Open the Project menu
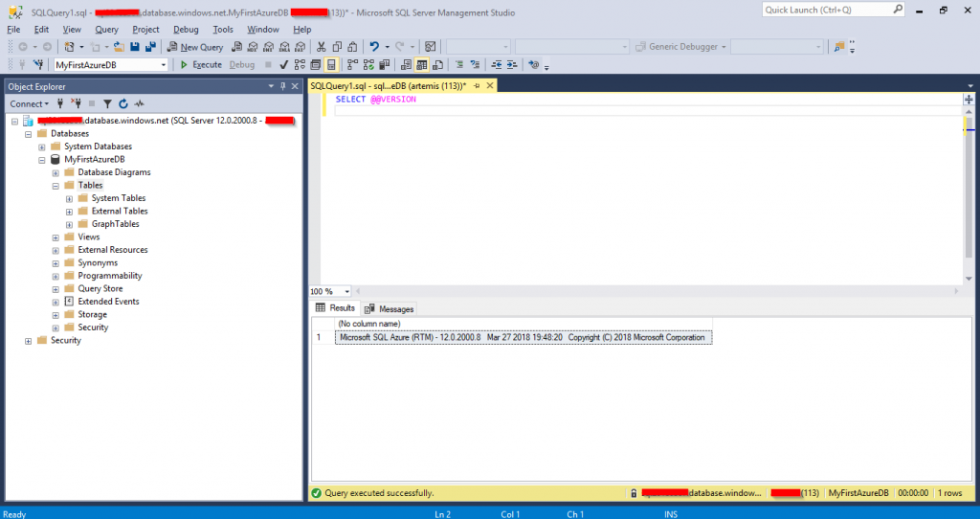 (x=145, y=30)
